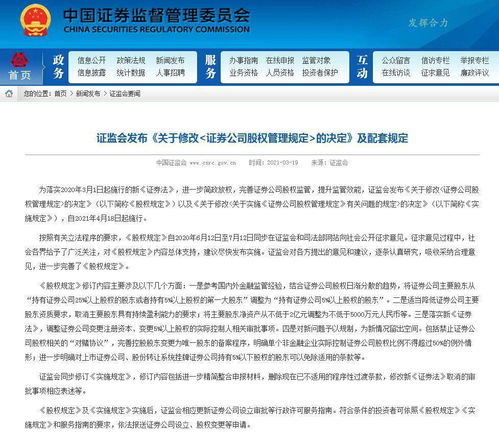Click the breadcrumb house icon
Image resolution: width=499 pixels, height=443 pixels.
[9, 94]
